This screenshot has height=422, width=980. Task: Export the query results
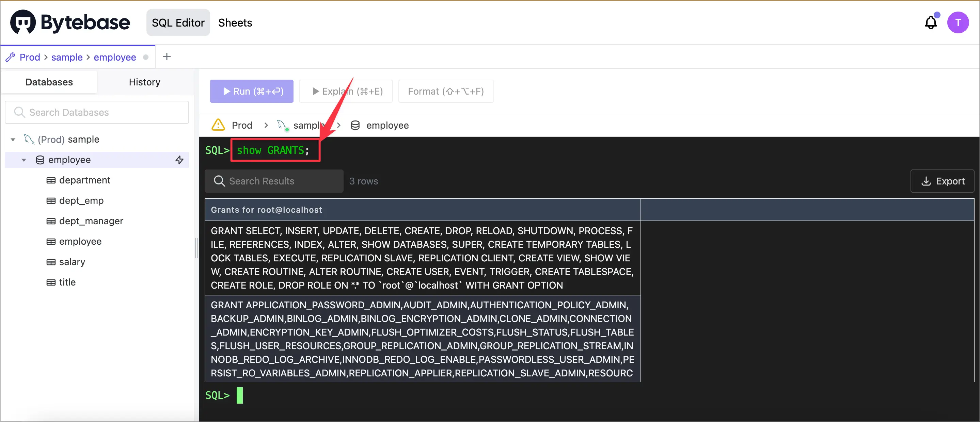click(x=942, y=181)
